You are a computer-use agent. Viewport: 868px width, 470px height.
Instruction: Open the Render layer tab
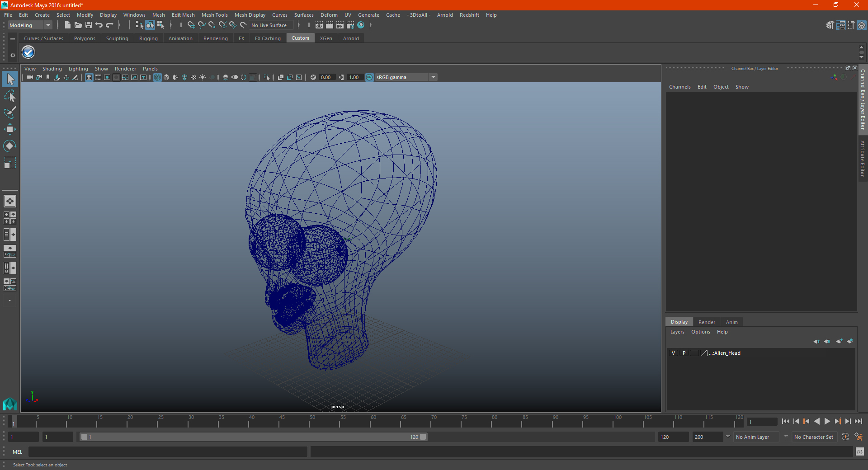(x=707, y=322)
